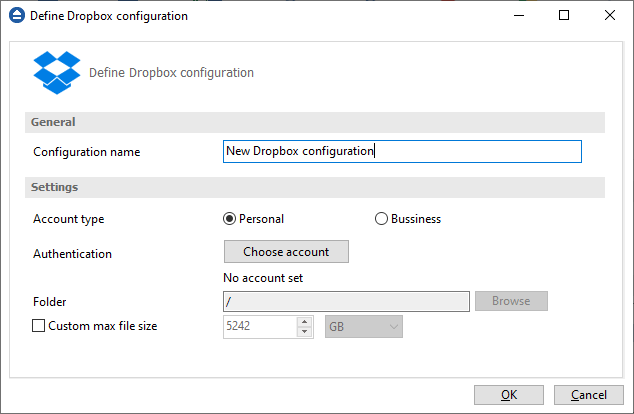Focus the Configuration name field
Viewport: 634px width, 414px height.
pos(402,152)
